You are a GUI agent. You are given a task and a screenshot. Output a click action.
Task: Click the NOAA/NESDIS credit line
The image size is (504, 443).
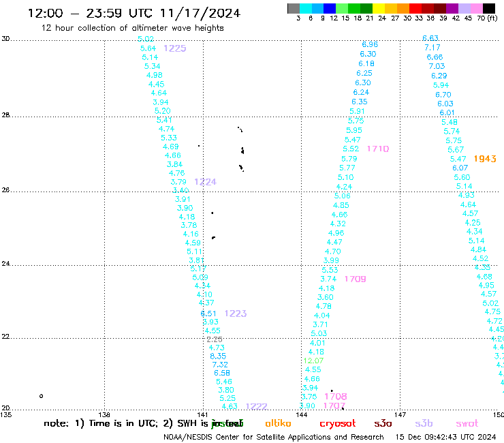pos(274,437)
